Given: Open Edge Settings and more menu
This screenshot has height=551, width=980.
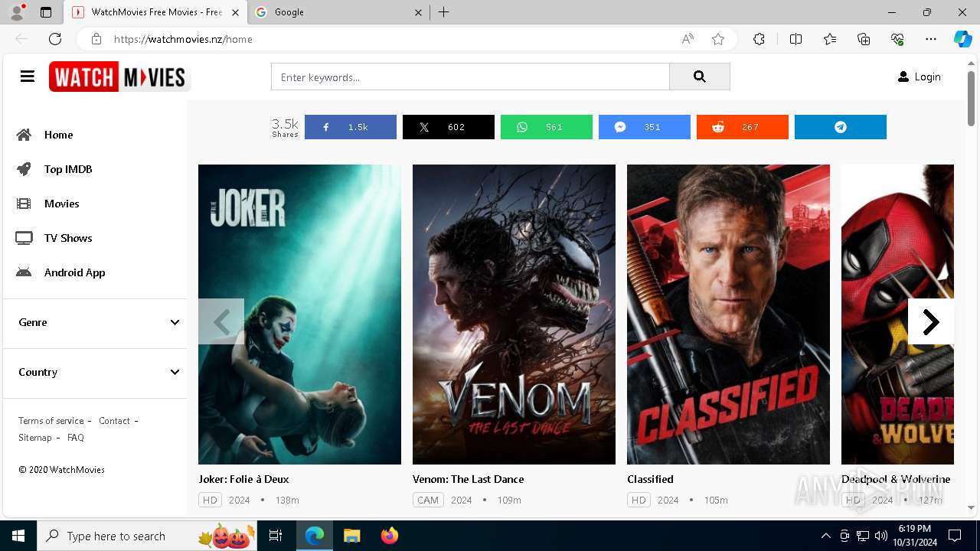Looking at the screenshot, I should (931, 39).
